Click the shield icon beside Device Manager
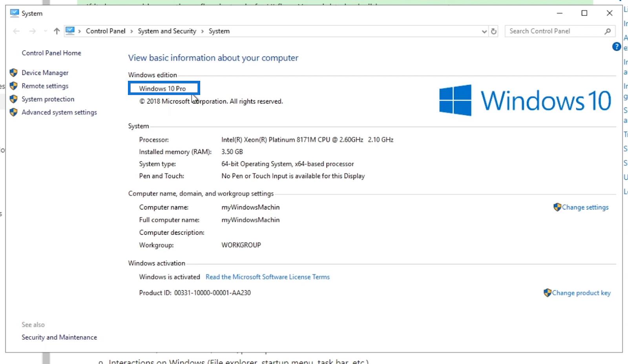 (x=14, y=73)
